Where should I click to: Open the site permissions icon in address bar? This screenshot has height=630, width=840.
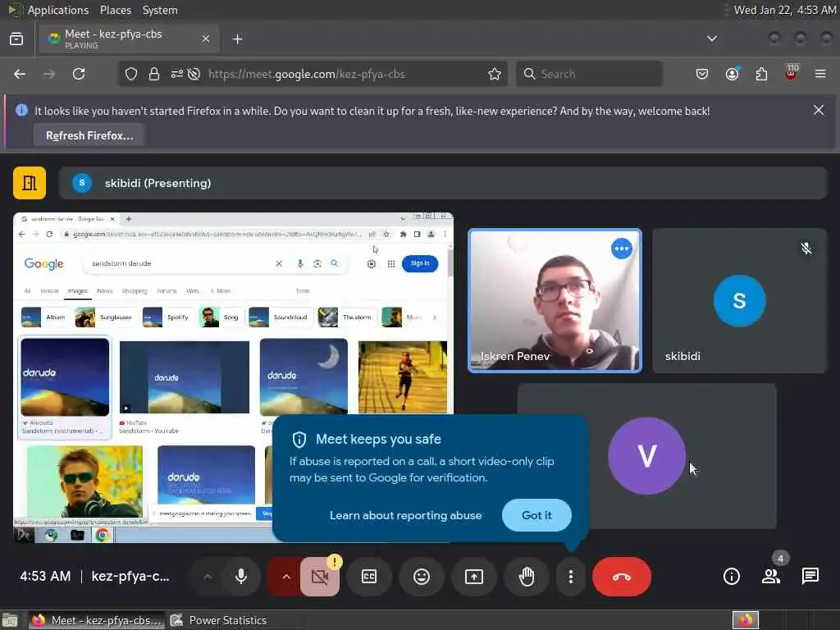point(177,74)
